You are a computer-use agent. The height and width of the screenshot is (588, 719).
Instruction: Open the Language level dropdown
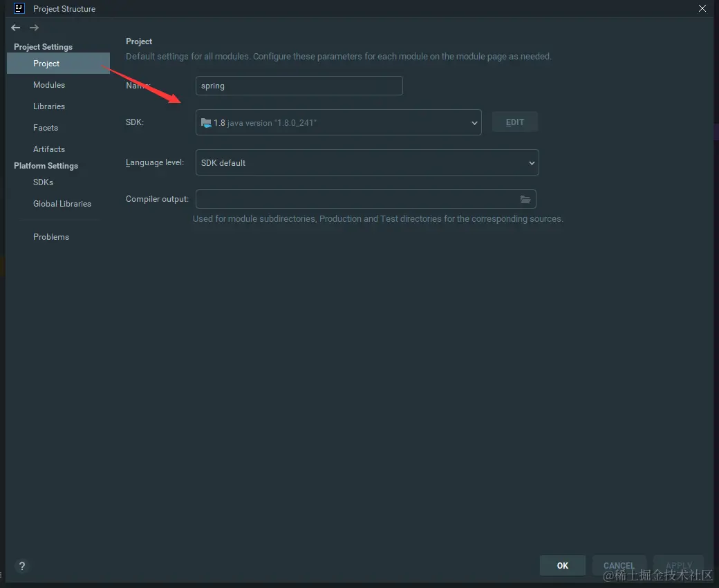[367, 162]
